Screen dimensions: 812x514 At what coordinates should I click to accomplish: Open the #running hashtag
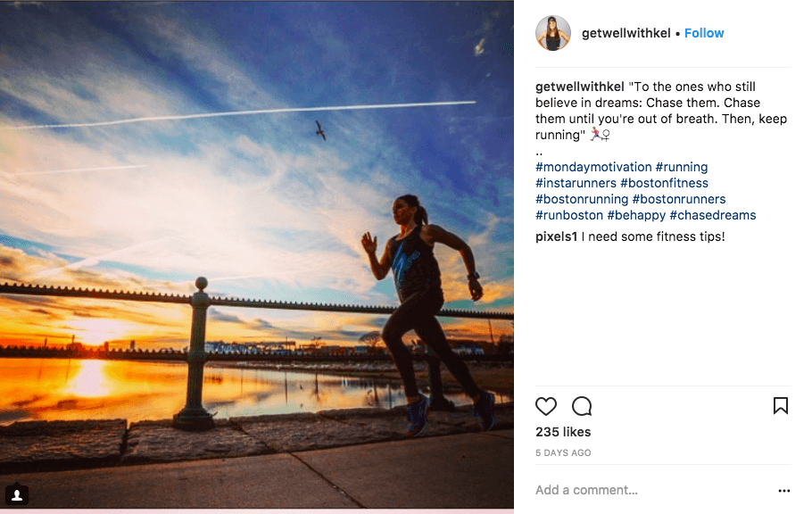click(x=682, y=167)
